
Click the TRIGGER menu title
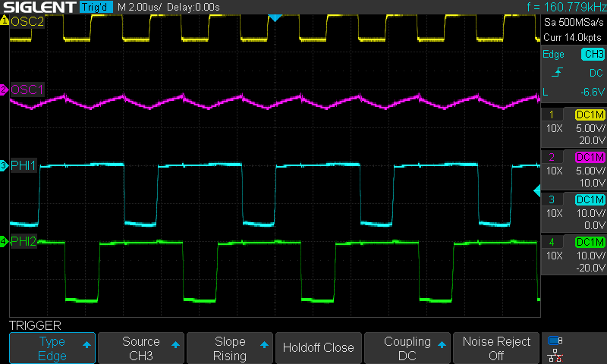[x=35, y=325]
